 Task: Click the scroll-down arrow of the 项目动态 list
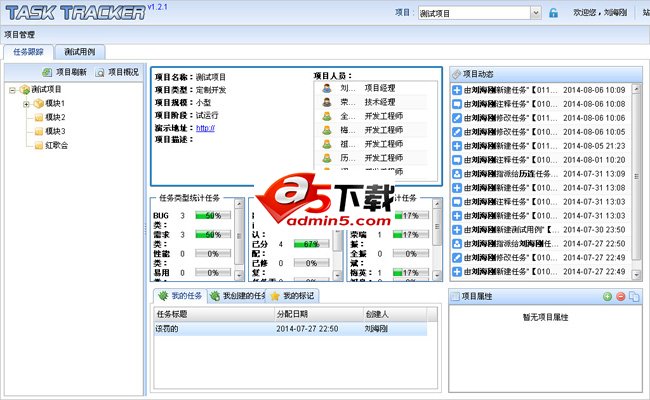pos(636,274)
